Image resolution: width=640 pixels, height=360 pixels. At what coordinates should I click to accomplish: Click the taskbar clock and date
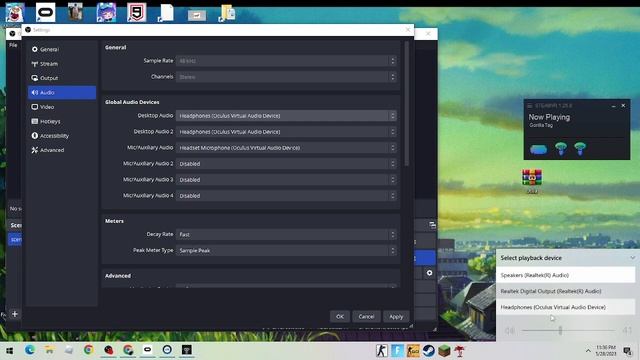pos(606,351)
